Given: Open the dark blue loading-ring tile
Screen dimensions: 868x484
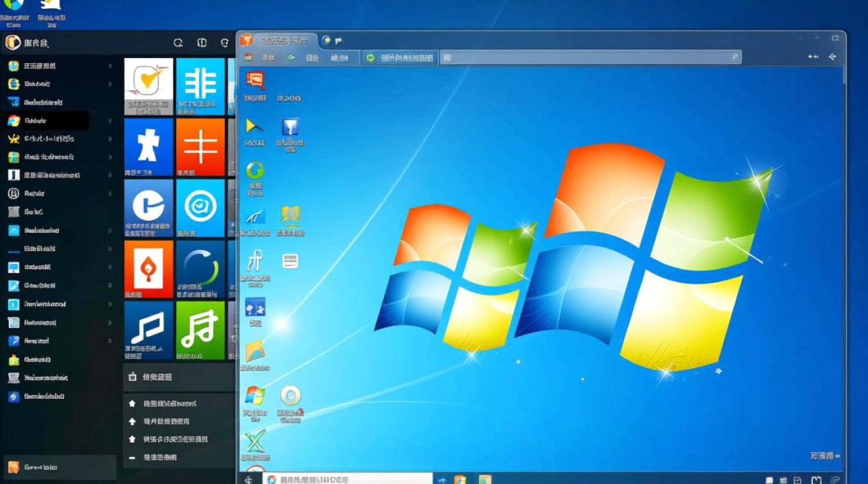Looking at the screenshot, I should (200, 269).
